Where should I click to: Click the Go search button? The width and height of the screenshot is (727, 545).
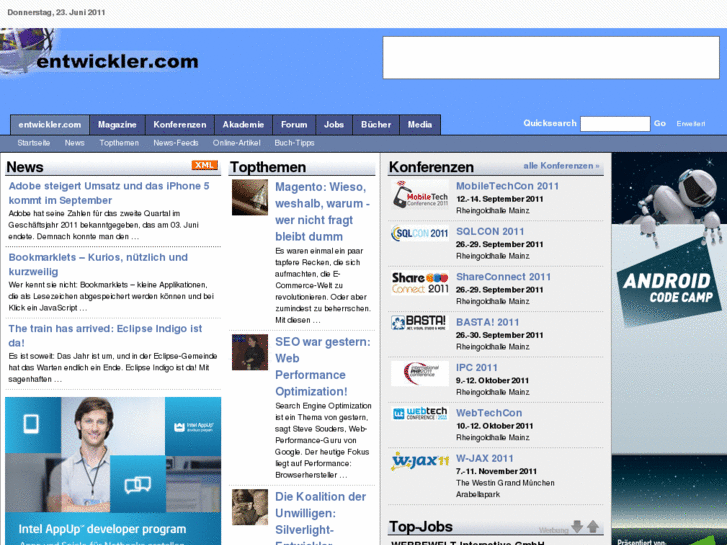point(660,123)
